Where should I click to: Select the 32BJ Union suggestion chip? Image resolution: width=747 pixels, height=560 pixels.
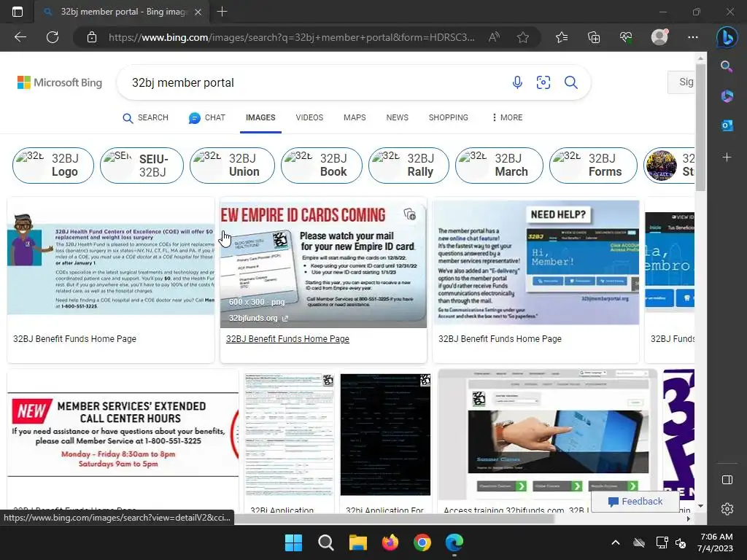point(232,166)
